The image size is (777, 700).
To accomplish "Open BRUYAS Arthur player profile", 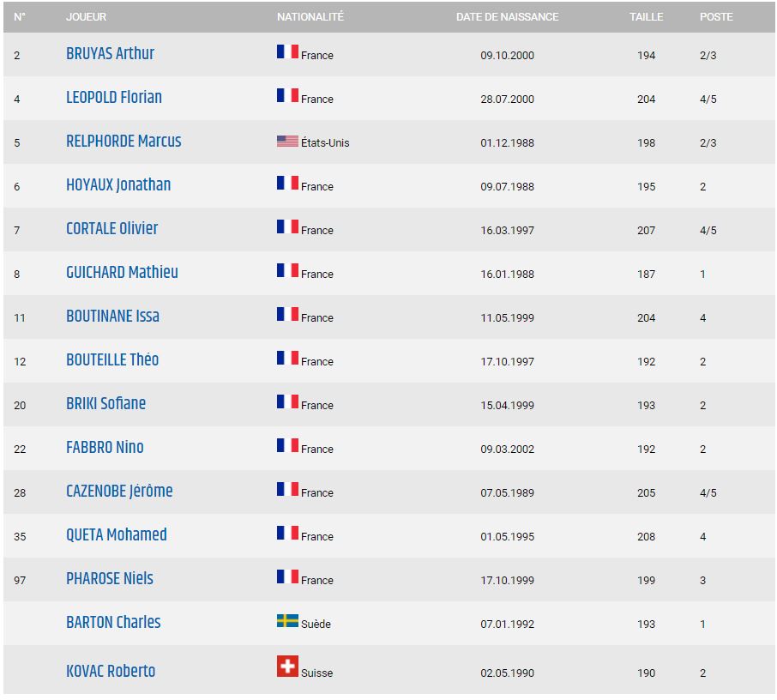I will click(110, 53).
